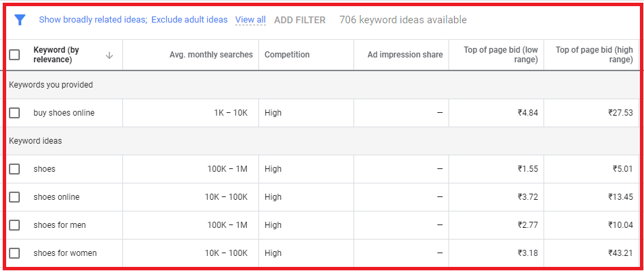644x271 pixels.
Task: Click the ₹1.55 low bid for shoes
Action: point(528,168)
